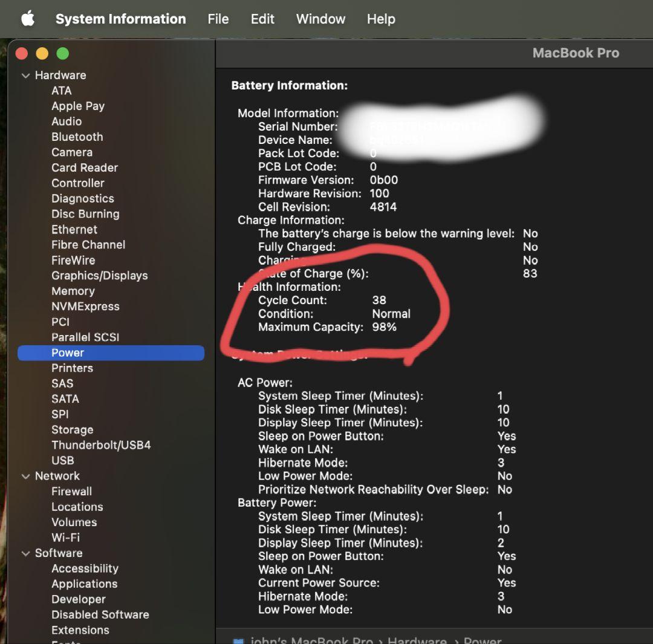The width and height of the screenshot is (653, 644).
Task: Collapse the Software section chevron
Action: [x=26, y=553]
